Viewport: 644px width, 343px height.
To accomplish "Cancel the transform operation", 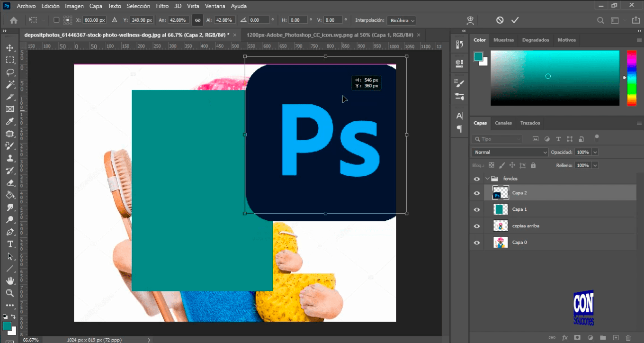I will tap(500, 20).
